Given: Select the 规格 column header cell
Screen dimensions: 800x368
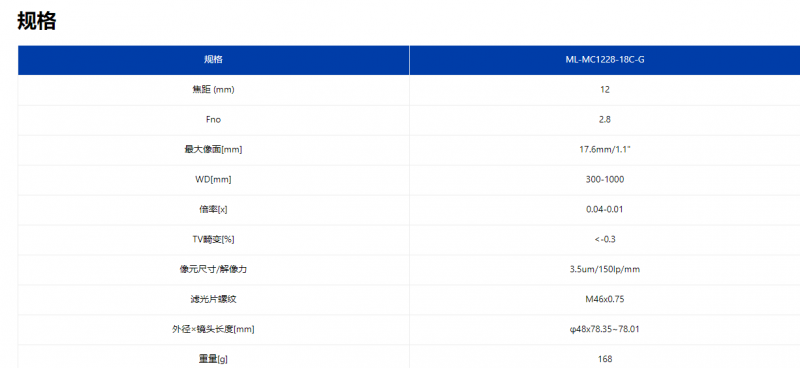Looking at the screenshot, I should tap(213, 60).
